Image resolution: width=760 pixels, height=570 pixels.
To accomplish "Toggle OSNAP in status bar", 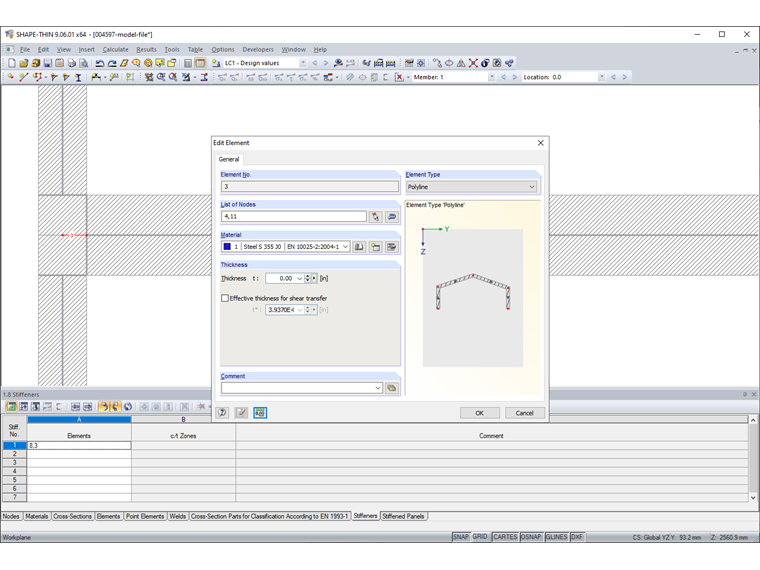I will click(531, 537).
